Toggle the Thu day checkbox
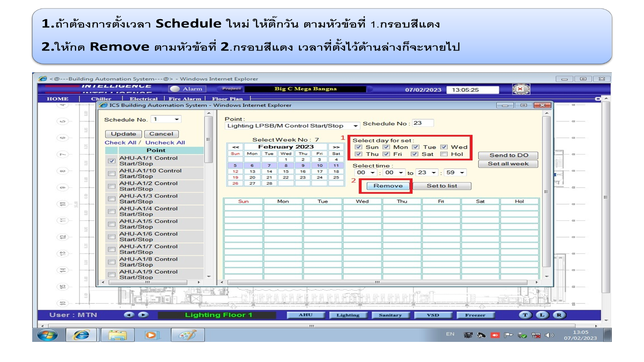The height and width of the screenshot is (362, 644). (359, 154)
